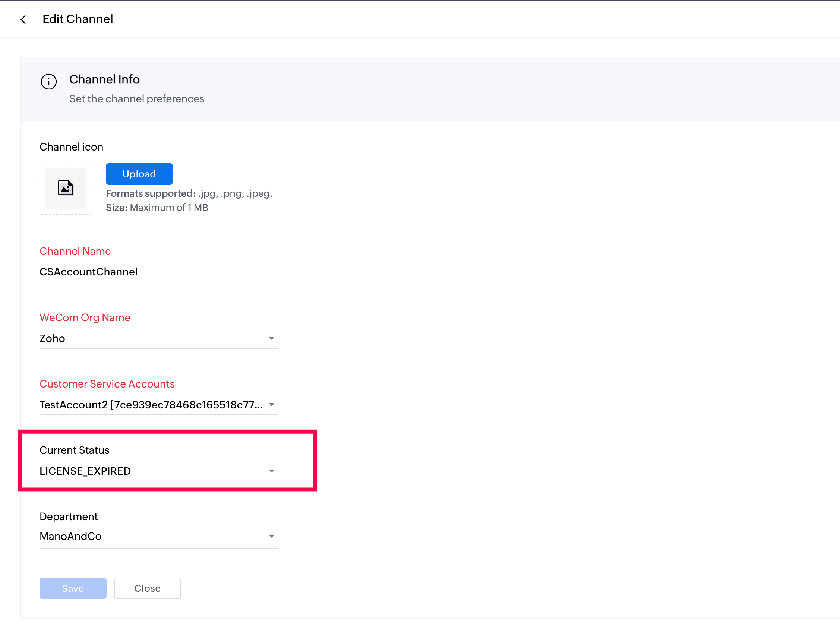Screen dimensions: 840x626
Task: Click the Close button
Action: [x=147, y=588]
